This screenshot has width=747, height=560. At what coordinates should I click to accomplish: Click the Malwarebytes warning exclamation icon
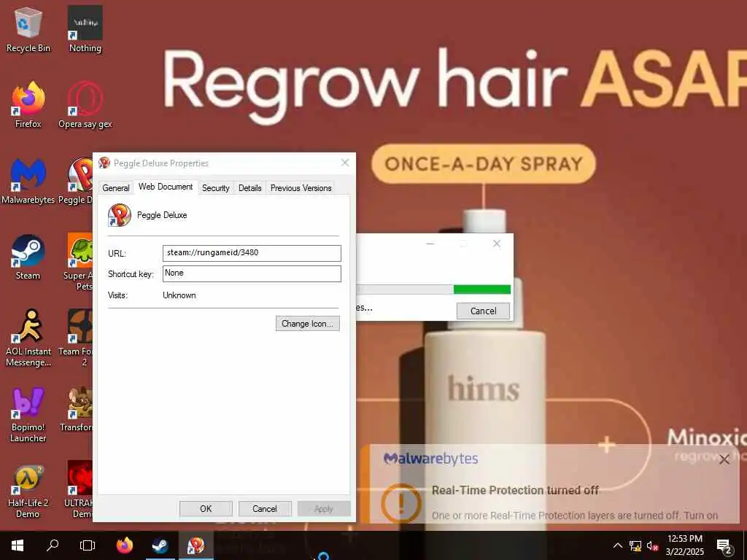coord(401,503)
